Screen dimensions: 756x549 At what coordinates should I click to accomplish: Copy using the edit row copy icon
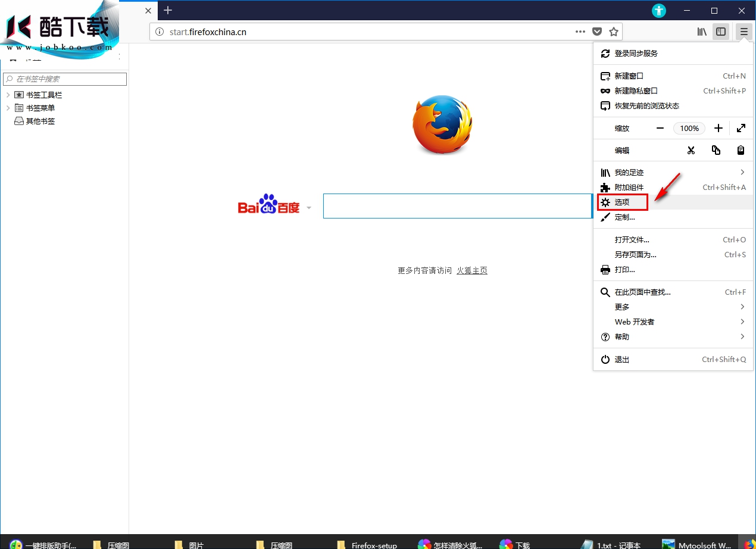click(x=716, y=150)
